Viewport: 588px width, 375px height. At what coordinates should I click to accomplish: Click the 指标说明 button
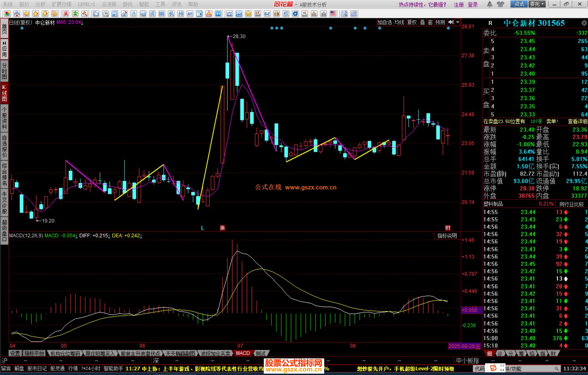pyautogui.click(x=447, y=236)
